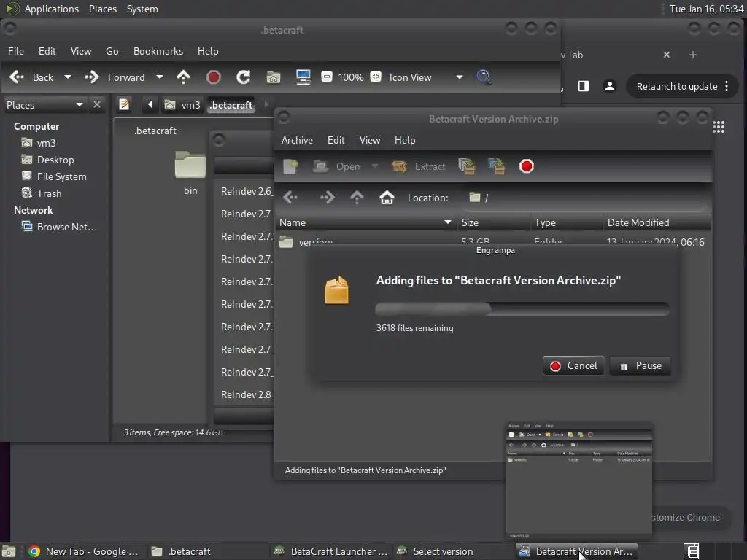Open the View menu in Engrampa
Image resolution: width=747 pixels, height=560 pixels.
click(370, 140)
